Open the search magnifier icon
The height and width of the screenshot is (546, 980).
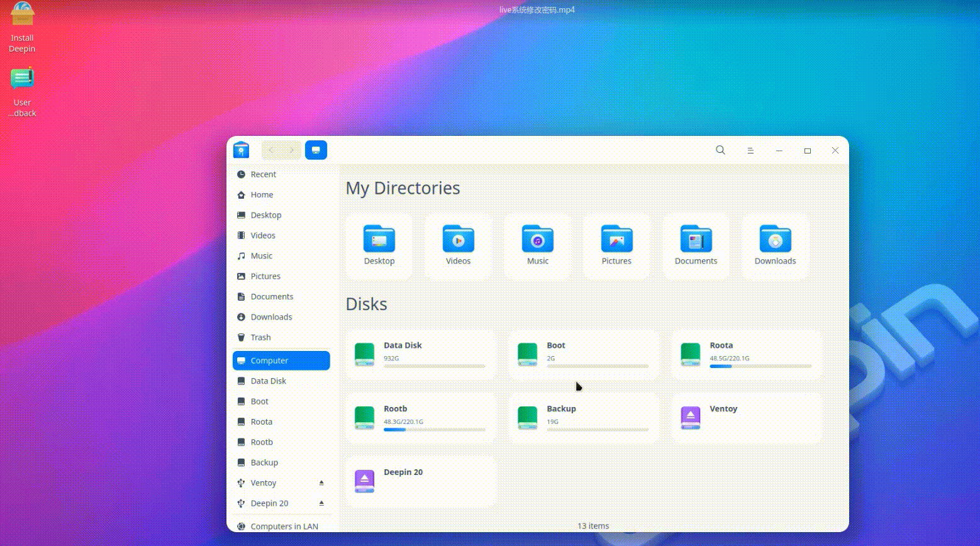point(720,150)
